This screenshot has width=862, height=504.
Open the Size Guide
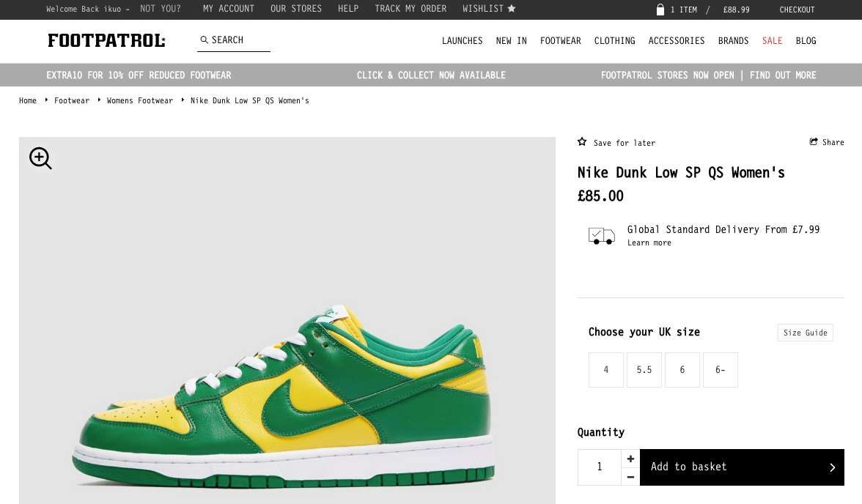click(805, 332)
